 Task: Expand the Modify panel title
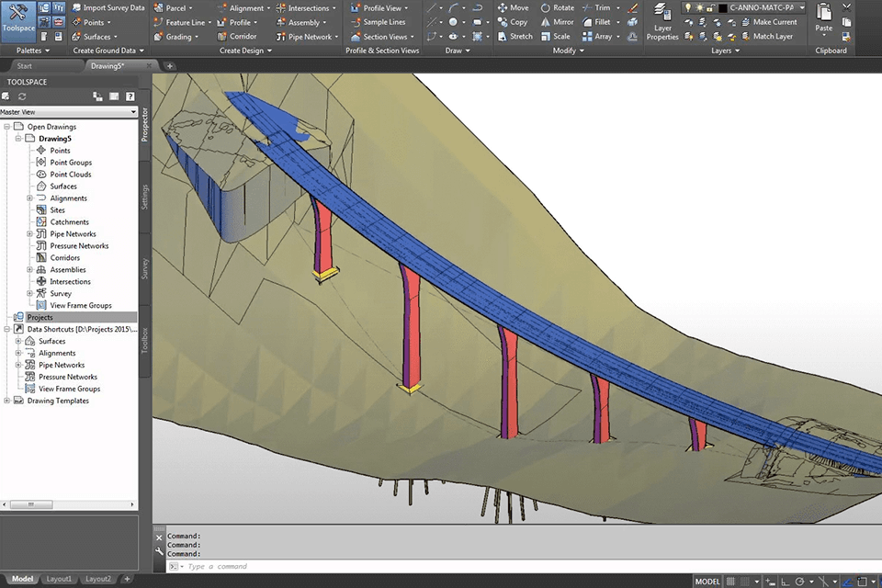[568, 51]
